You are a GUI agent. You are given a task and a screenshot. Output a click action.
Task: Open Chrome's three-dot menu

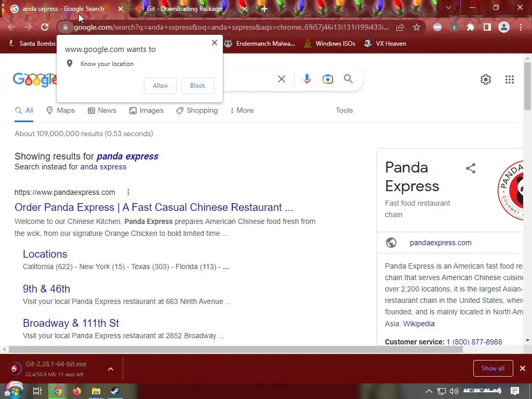(x=521, y=27)
